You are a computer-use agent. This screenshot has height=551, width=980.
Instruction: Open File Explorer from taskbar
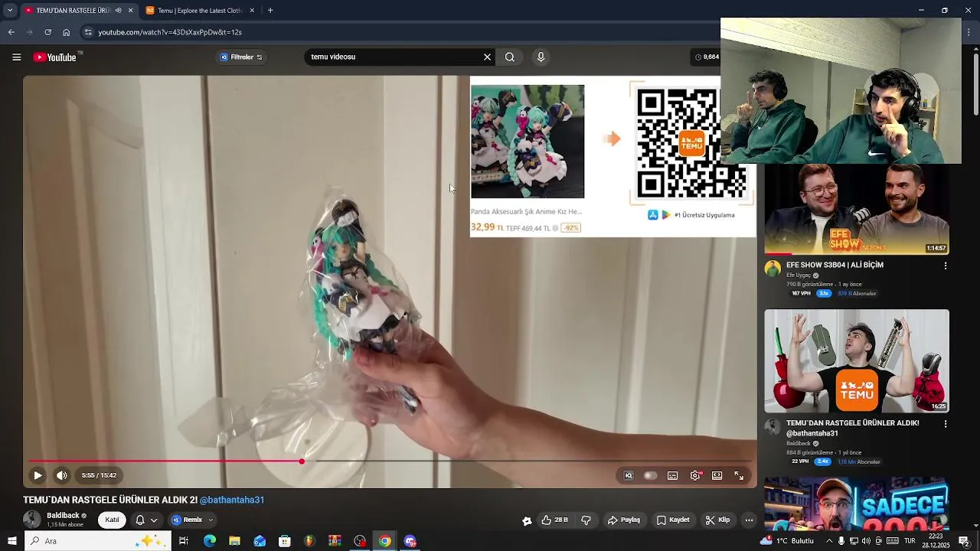click(234, 541)
